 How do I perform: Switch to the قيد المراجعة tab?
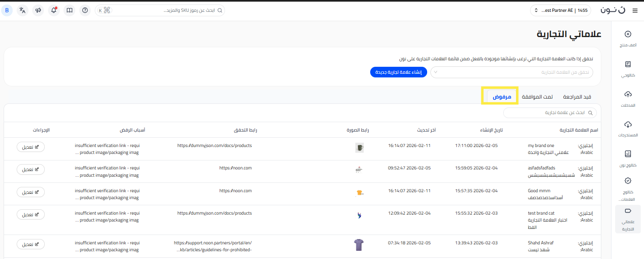click(577, 97)
